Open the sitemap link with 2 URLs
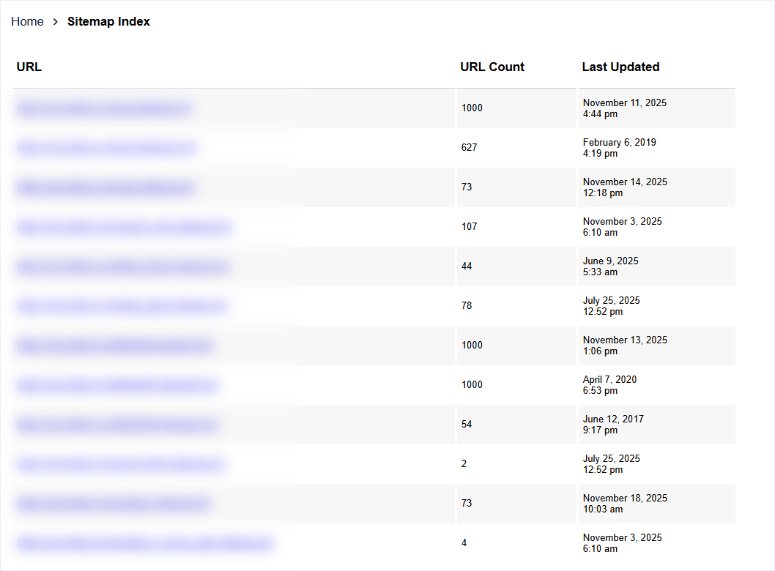 [x=121, y=464]
